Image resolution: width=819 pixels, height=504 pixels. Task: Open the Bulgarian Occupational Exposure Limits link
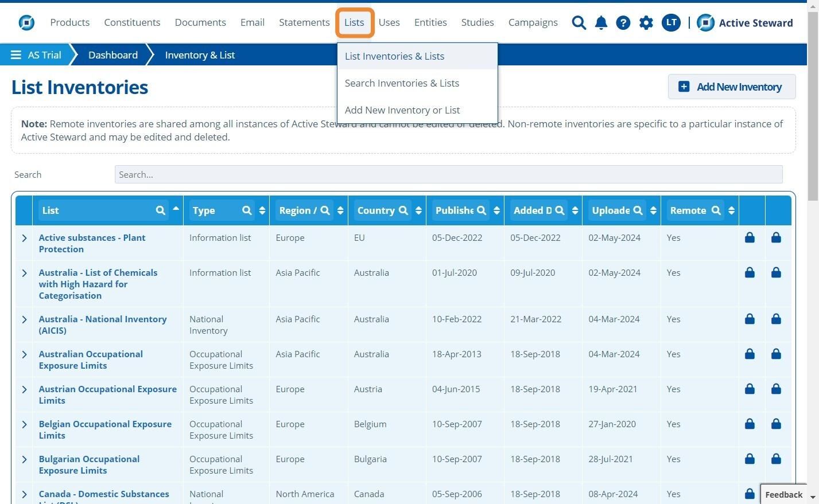pos(89,464)
